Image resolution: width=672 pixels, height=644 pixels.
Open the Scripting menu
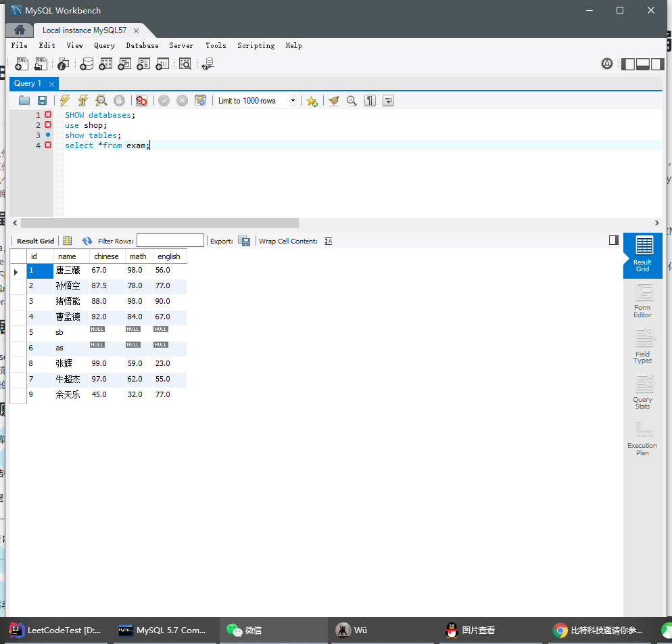click(256, 45)
